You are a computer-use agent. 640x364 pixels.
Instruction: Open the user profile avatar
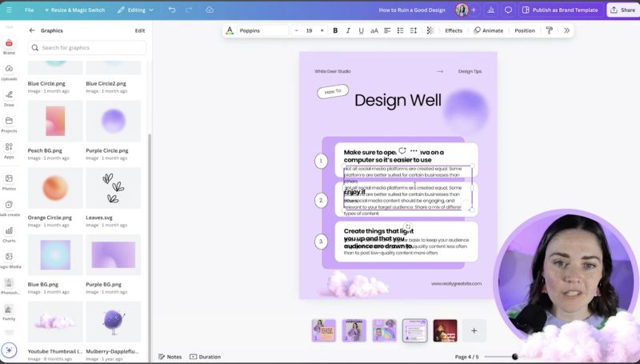462,10
